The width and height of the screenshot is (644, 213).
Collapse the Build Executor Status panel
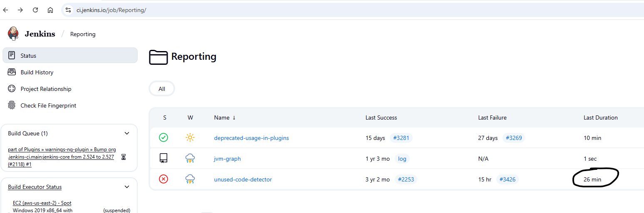(x=127, y=187)
